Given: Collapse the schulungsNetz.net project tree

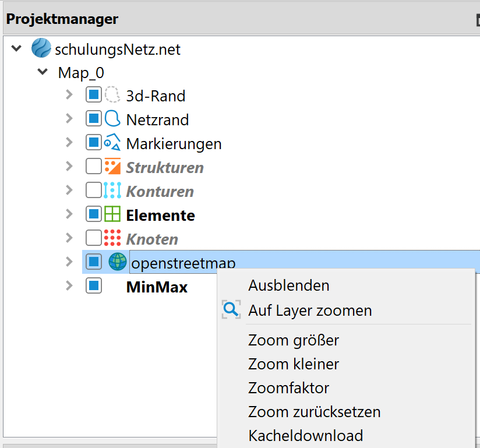Looking at the screenshot, I should point(16,48).
